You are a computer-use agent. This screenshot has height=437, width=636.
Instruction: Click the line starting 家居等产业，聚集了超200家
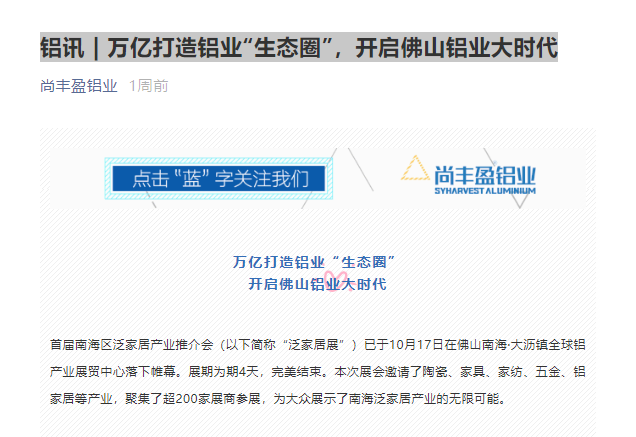click(x=279, y=398)
